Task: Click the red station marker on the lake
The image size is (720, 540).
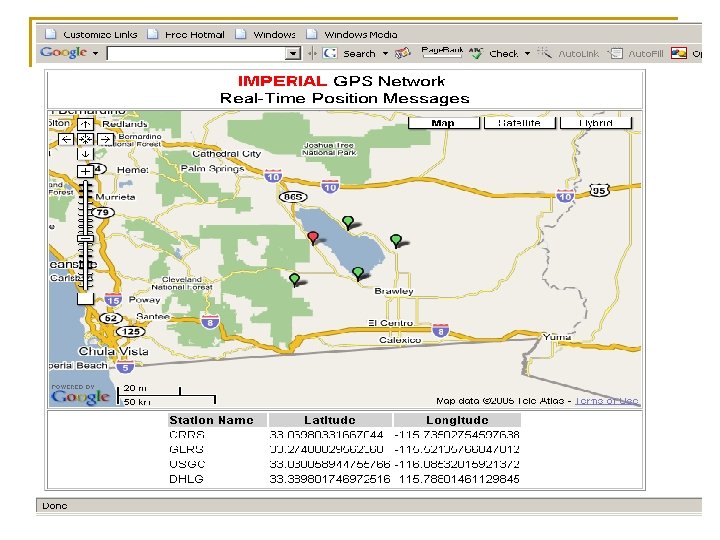Action: (x=313, y=238)
